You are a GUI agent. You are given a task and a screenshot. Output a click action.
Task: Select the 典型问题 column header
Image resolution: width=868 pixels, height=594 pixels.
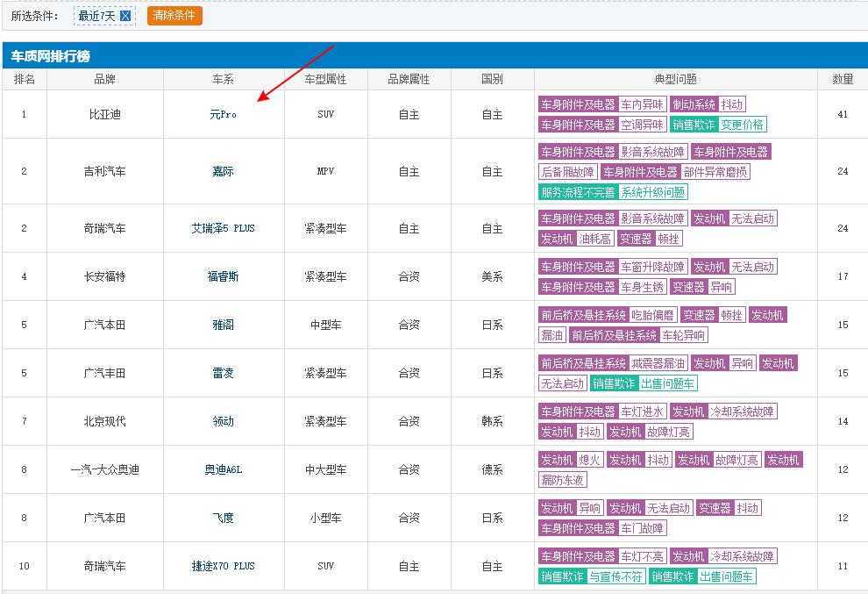pyautogui.click(x=675, y=78)
